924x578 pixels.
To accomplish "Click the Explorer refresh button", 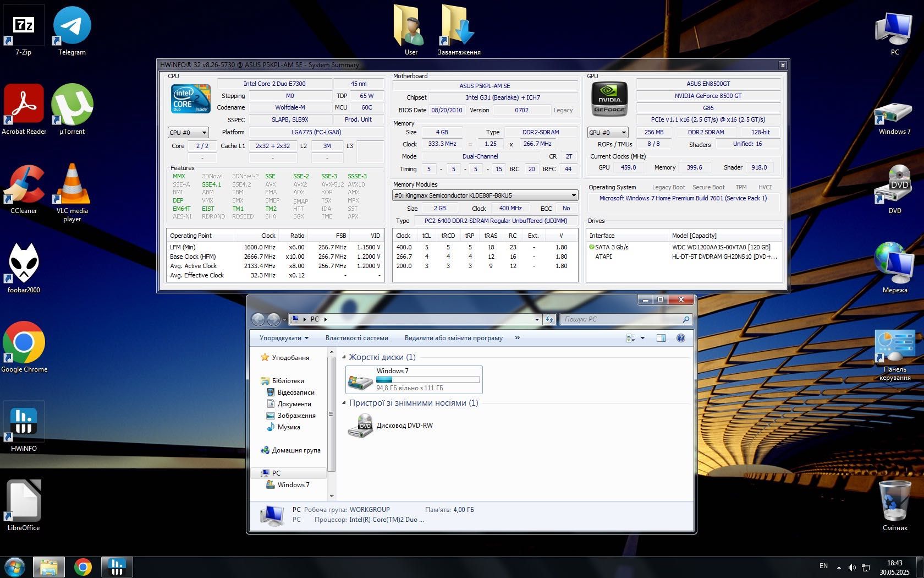I will [x=549, y=319].
